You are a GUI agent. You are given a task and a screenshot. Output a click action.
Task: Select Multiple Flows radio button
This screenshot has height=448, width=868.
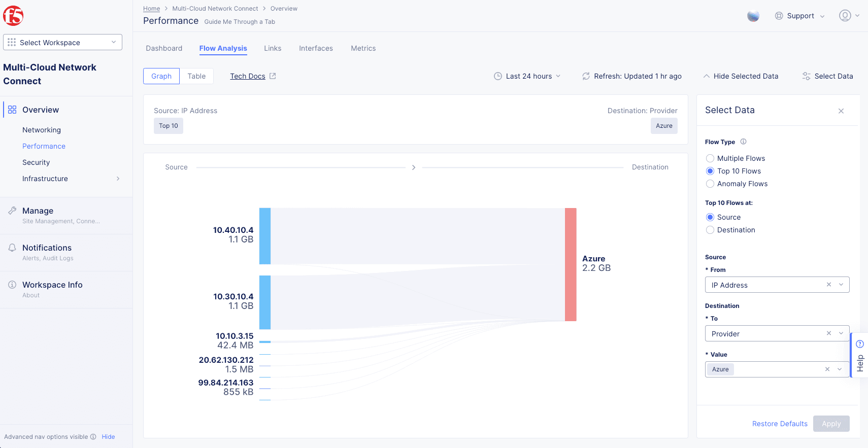click(x=710, y=158)
